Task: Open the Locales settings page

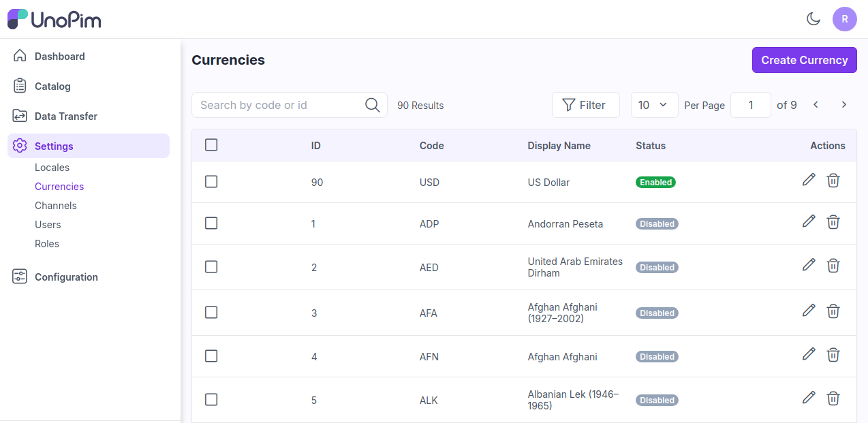Action: tap(52, 168)
